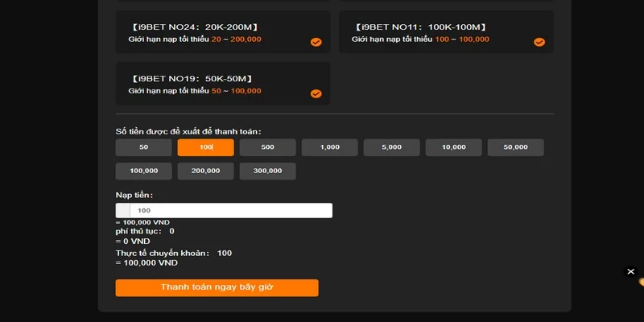This screenshot has height=322, width=644.
Task: Choose the 300,000 amount button
Action: tap(268, 171)
